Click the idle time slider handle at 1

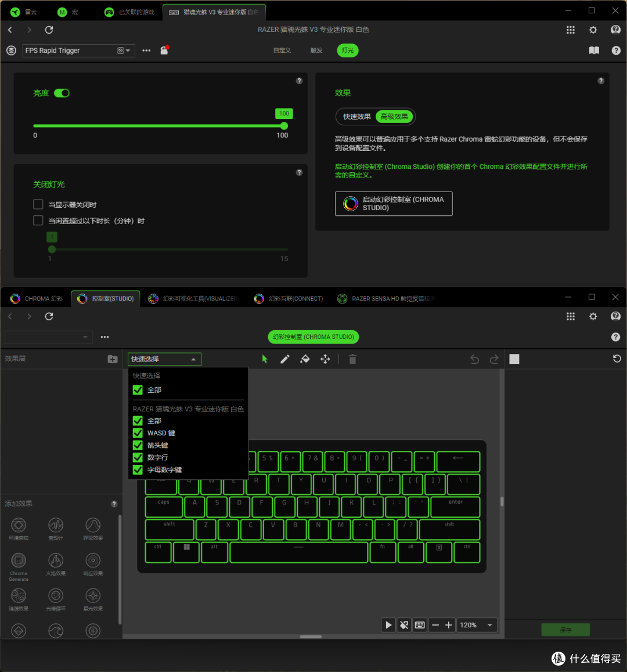click(x=52, y=249)
